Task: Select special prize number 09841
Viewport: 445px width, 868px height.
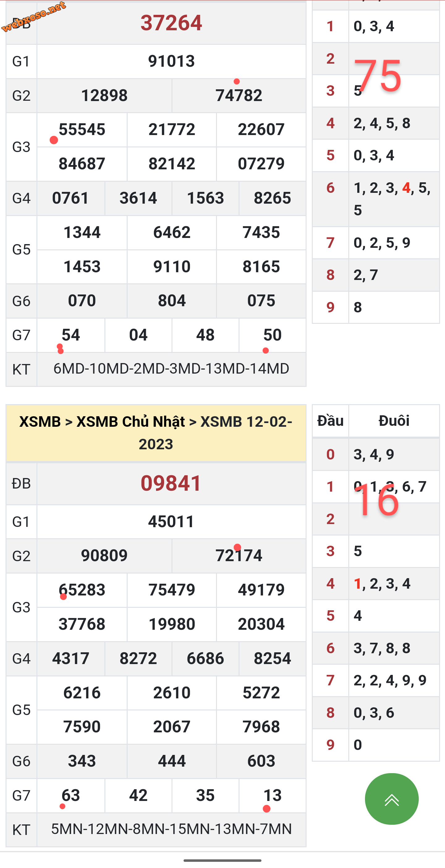Action: 171,483
